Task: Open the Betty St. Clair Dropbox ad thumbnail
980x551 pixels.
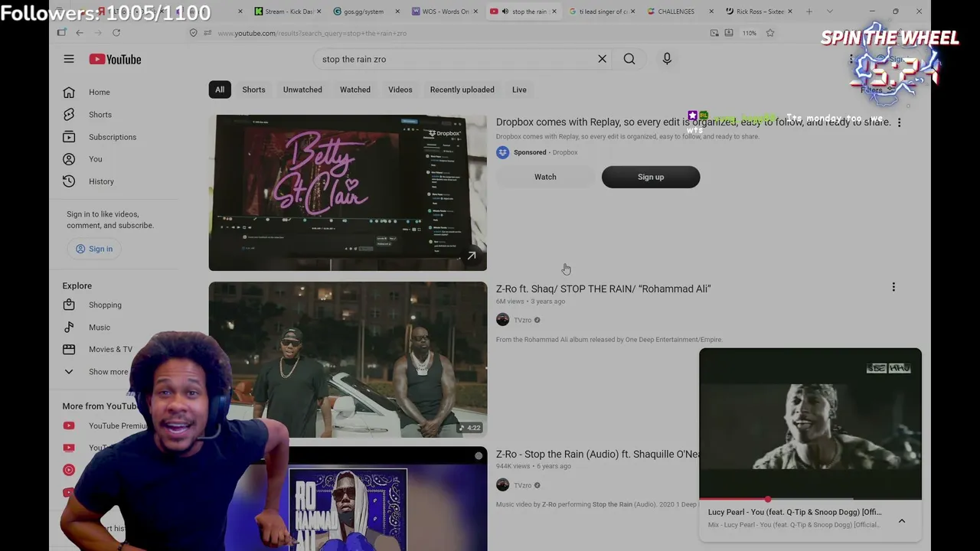Action: click(348, 193)
